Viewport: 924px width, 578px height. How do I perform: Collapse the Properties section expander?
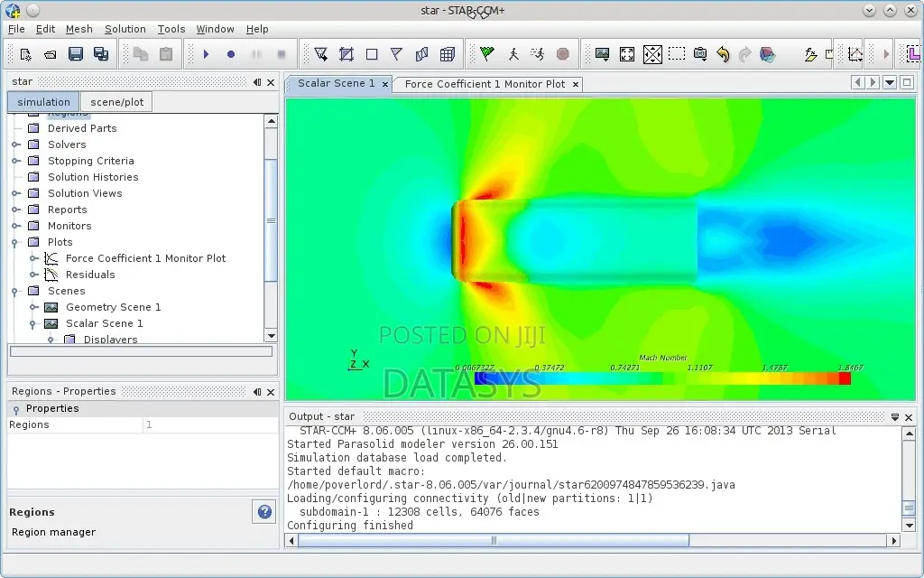click(x=16, y=409)
